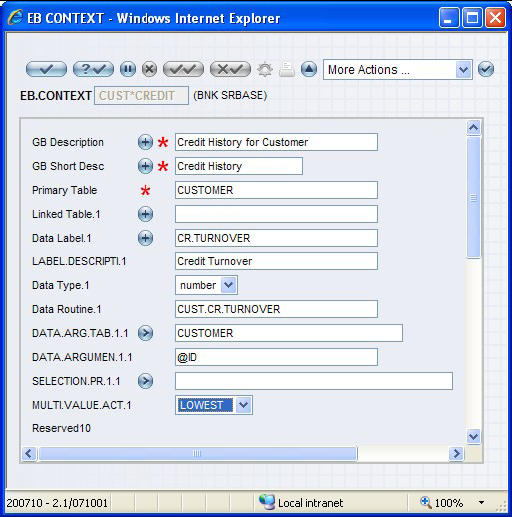Viewport: 512px width, 517px height.
Task: Click the up-arrow return icon in toolbar
Action: point(309,69)
